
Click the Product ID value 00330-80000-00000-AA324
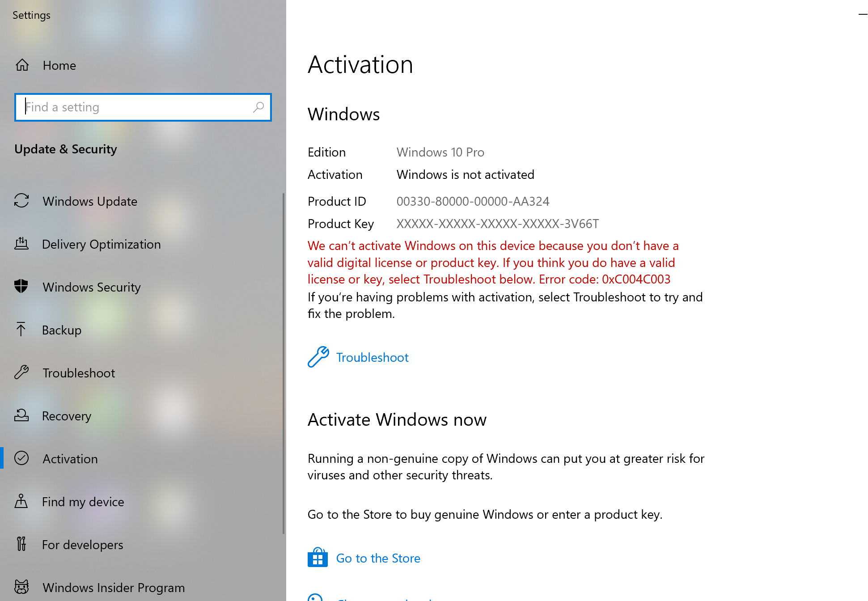[x=473, y=201]
